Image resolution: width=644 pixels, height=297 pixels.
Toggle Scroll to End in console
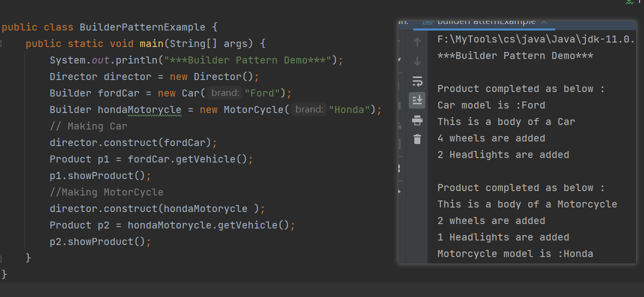[417, 100]
